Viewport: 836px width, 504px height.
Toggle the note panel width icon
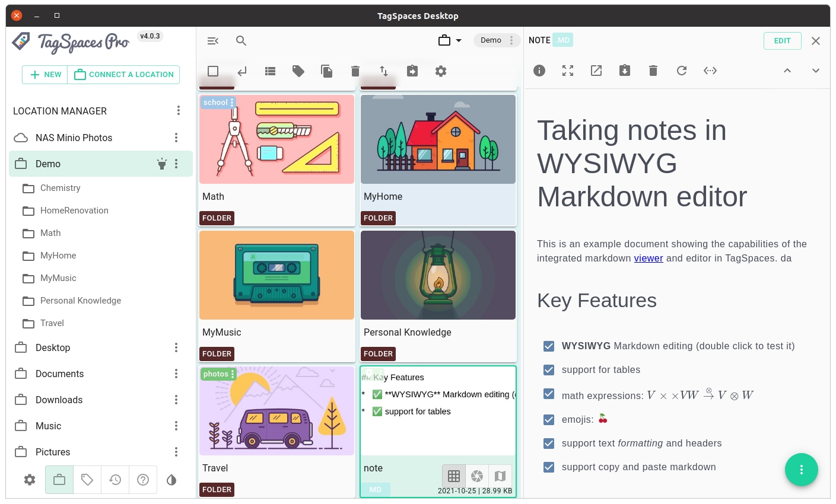[x=710, y=71]
